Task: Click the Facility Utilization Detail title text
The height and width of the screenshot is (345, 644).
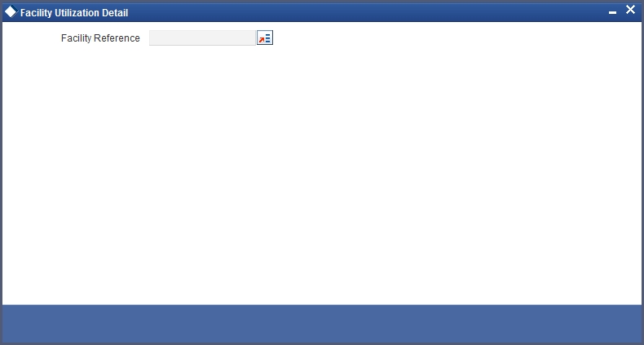Action: pyautogui.click(x=74, y=13)
